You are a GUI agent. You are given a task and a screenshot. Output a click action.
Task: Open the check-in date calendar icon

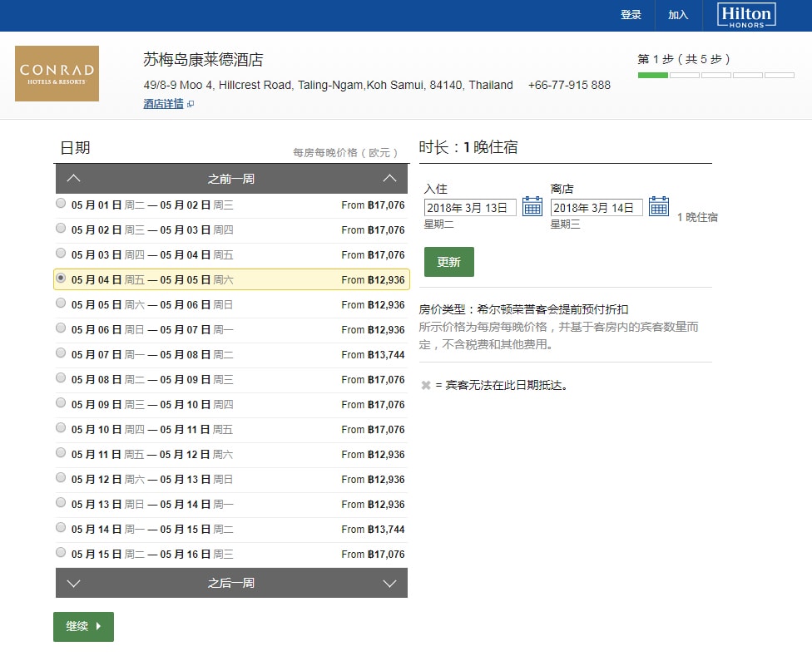point(532,206)
